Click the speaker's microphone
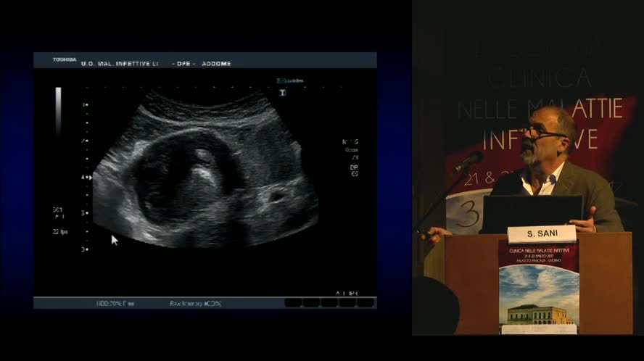 470,159
